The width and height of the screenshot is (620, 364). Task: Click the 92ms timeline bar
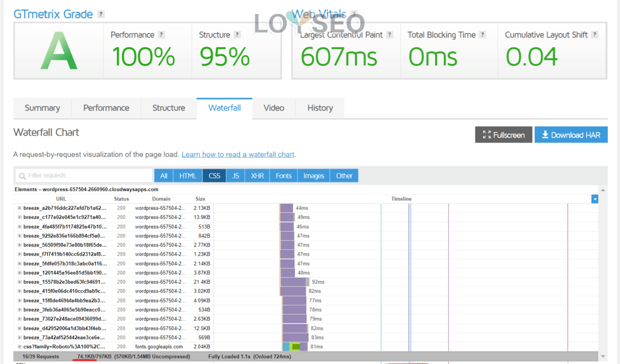click(295, 282)
